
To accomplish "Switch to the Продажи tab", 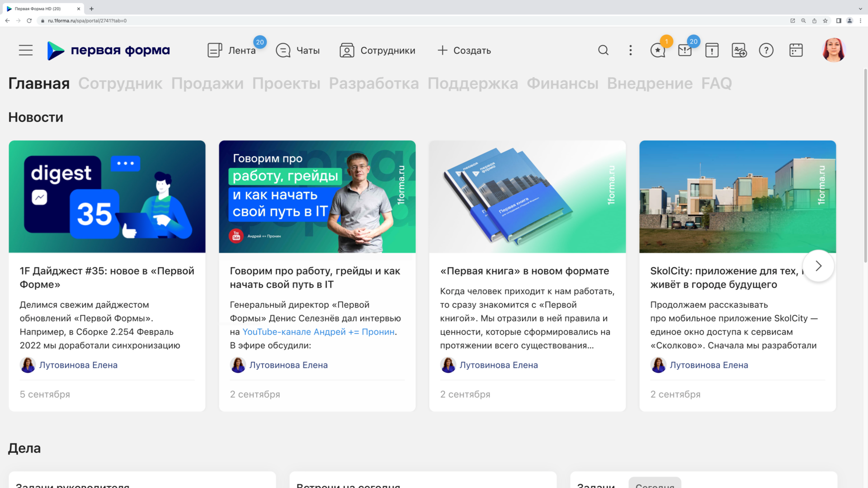I will pyautogui.click(x=207, y=84).
